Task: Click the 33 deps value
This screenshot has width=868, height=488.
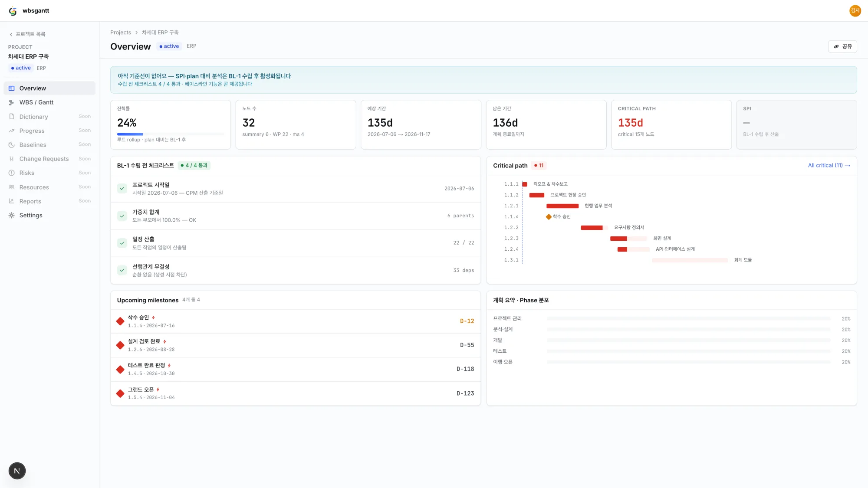Action: click(464, 270)
